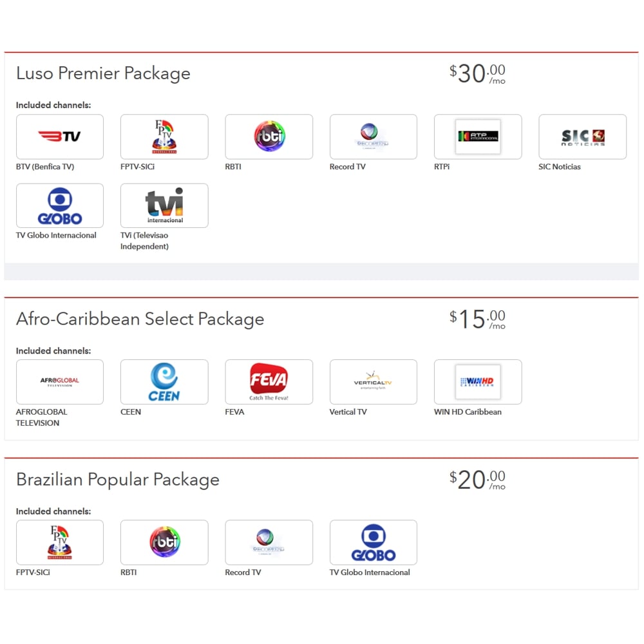Click the BTV Benfica TV logo
The height and width of the screenshot is (644, 644).
(x=60, y=137)
